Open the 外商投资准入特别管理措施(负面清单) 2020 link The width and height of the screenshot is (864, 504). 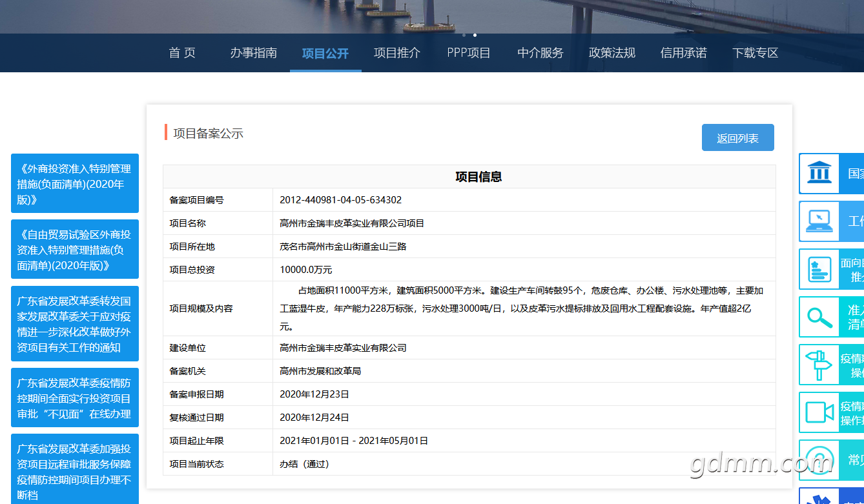point(75,183)
